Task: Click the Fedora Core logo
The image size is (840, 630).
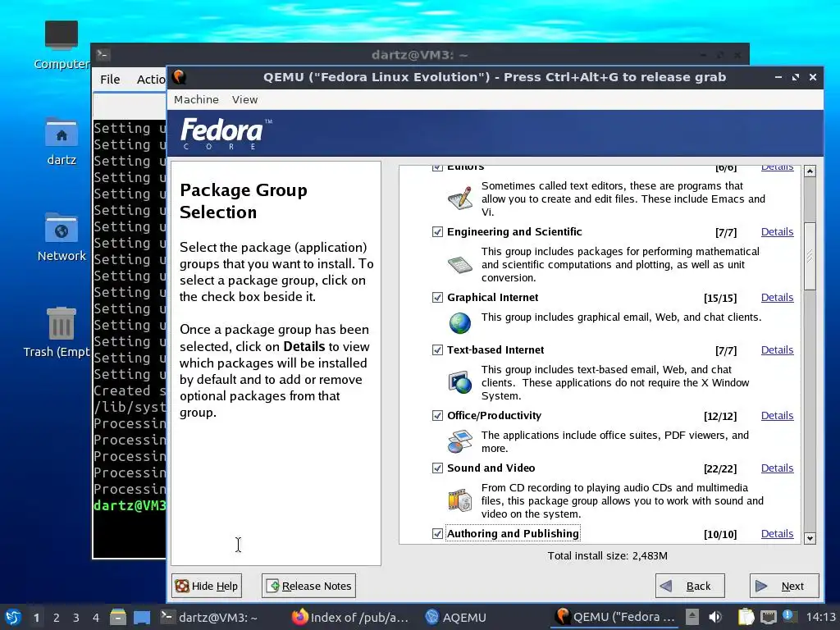Action: tap(226, 134)
